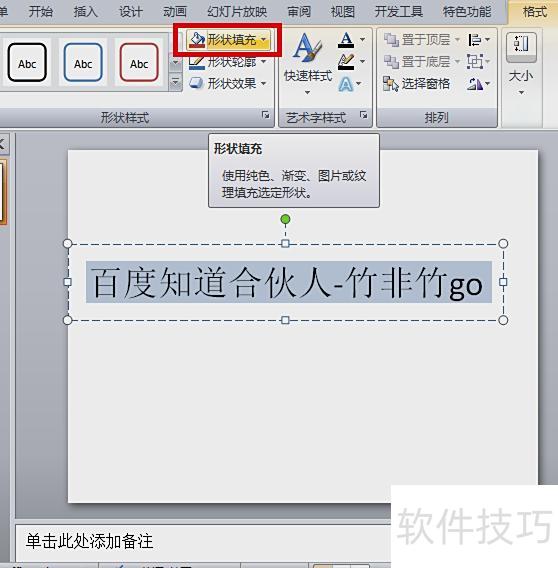Click the text effects glowing A icon
558x568 pixels.
click(345, 84)
